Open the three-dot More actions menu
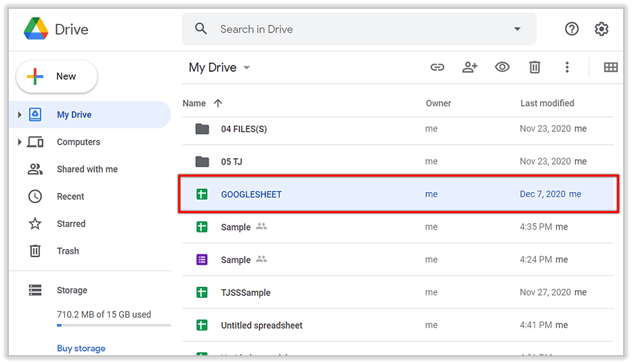Image resolution: width=632 pixels, height=364 pixels. (567, 67)
